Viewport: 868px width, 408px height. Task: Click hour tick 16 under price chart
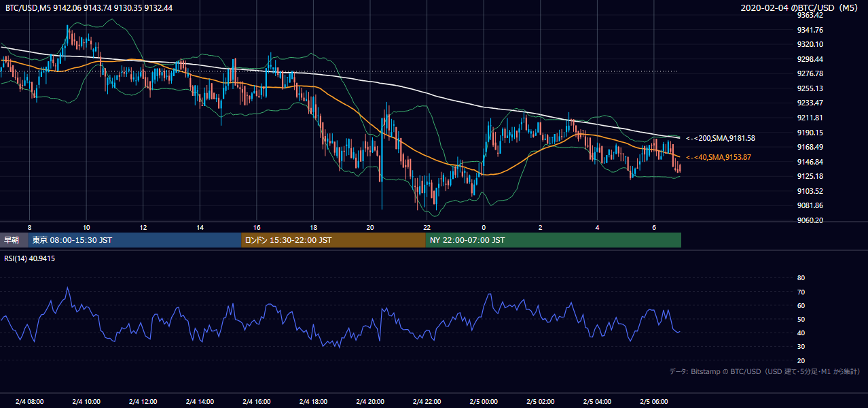(x=256, y=226)
